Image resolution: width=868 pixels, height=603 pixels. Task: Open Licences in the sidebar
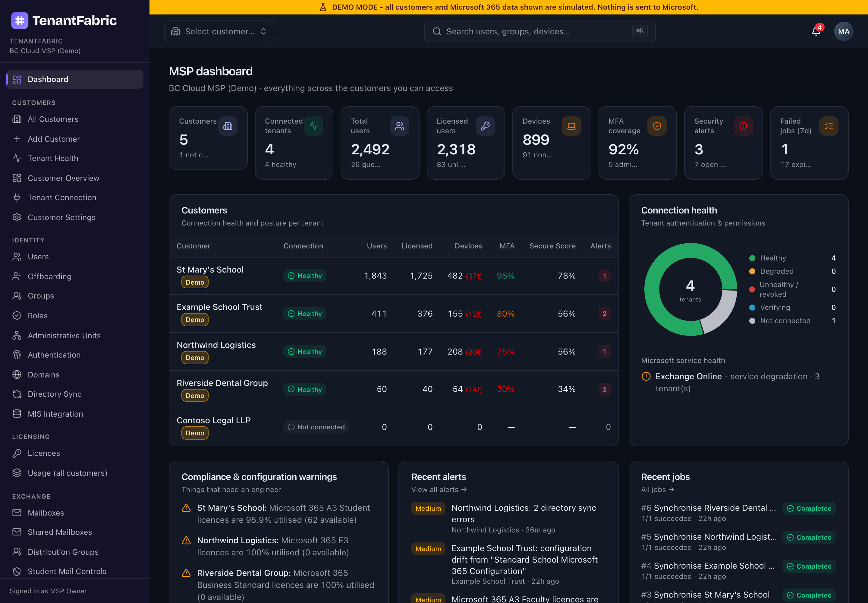pos(75,453)
